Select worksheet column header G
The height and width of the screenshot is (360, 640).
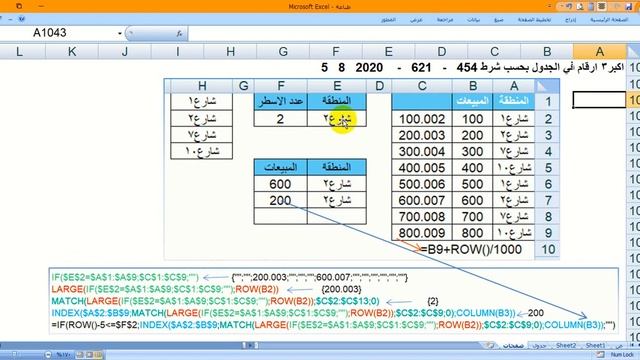coord(283,52)
